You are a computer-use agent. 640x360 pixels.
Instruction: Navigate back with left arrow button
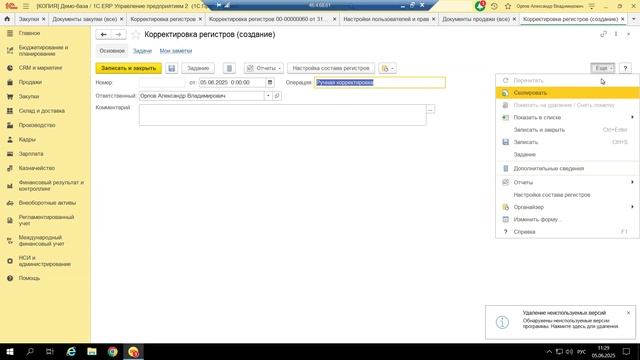pos(103,35)
